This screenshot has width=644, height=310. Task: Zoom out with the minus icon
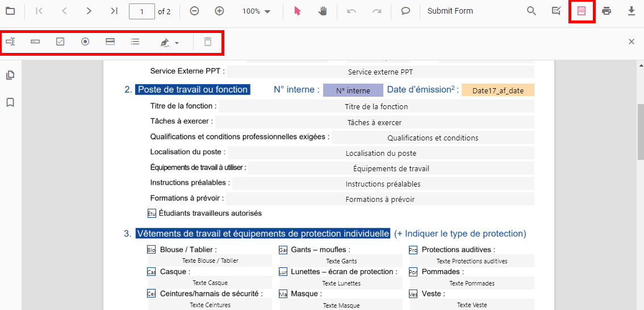(x=194, y=11)
